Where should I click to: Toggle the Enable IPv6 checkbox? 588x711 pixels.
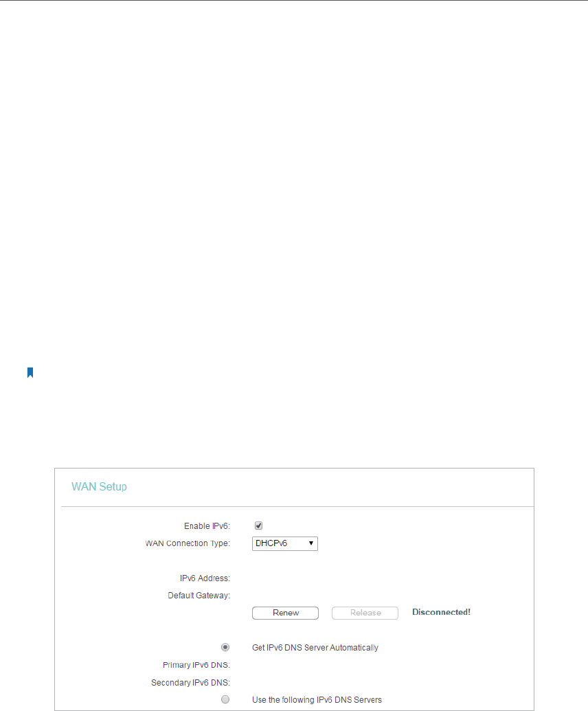[x=258, y=526]
